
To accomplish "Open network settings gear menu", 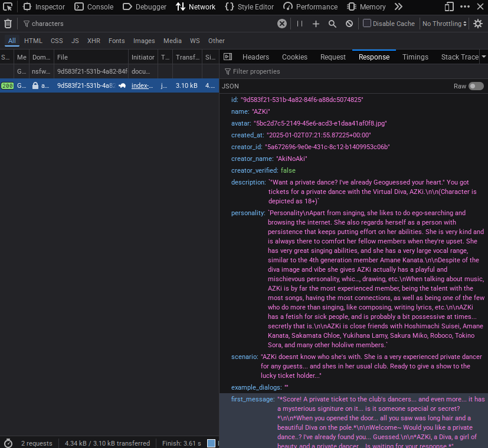I will (x=478, y=24).
